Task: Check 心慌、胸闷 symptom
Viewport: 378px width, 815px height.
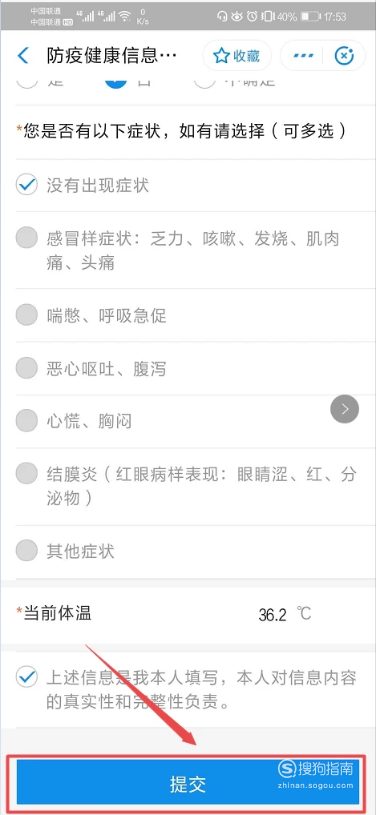Action: point(27,420)
